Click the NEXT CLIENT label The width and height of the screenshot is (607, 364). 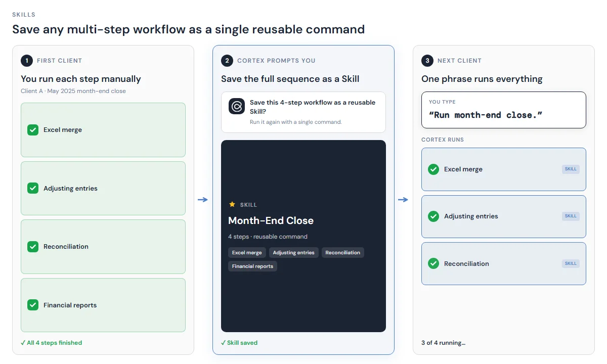point(459,61)
